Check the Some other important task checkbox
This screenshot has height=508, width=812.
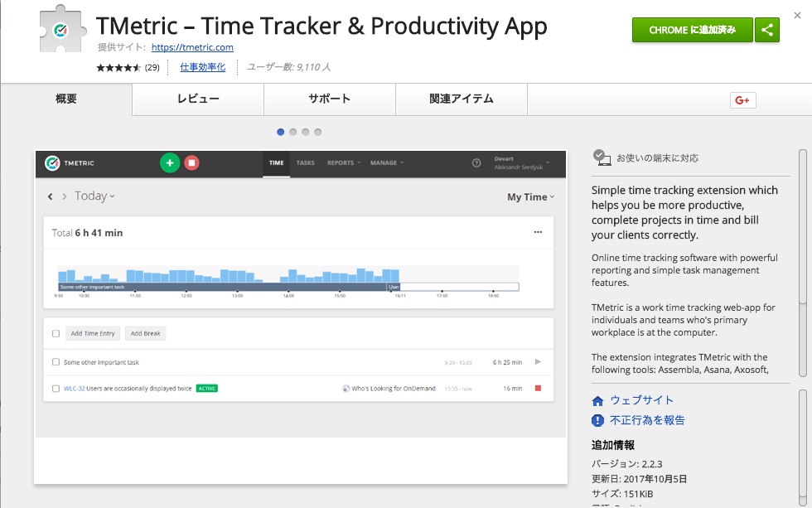click(x=56, y=362)
